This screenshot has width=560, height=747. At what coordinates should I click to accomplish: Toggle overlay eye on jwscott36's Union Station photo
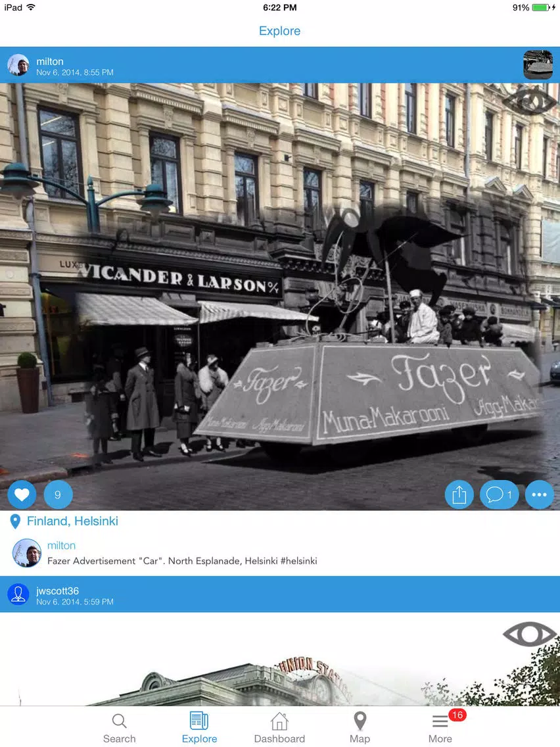(x=530, y=634)
